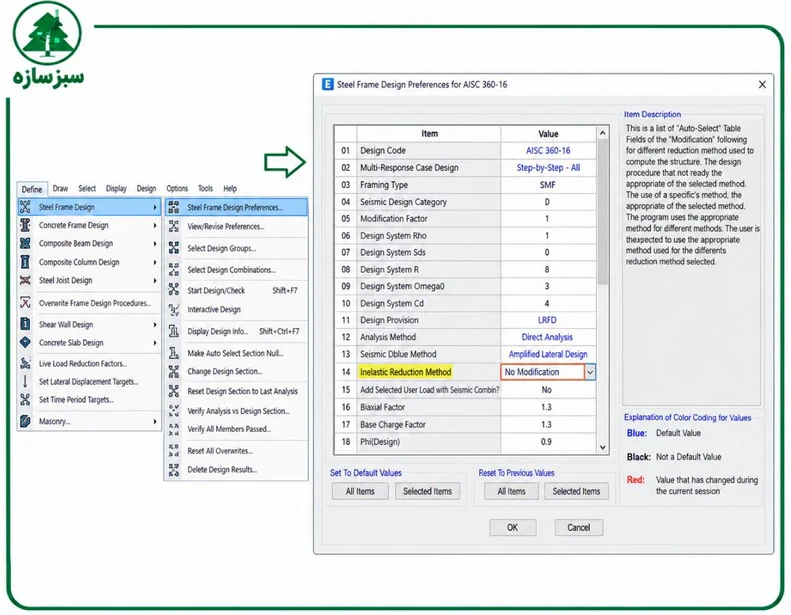Click the Overwrite Frame Design Procedures icon
Image resolution: width=791 pixels, height=615 pixels.
[25, 303]
